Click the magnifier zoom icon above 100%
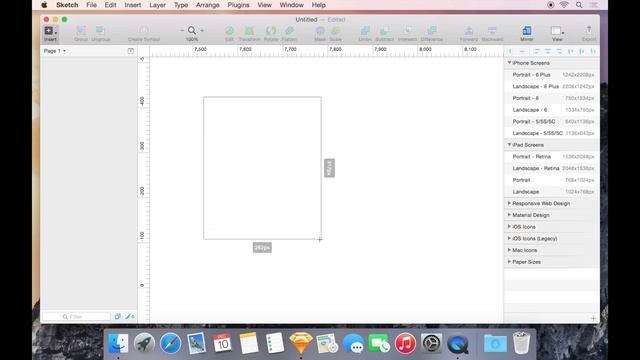The image size is (640, 360). pyautogui.click(x=192, y=31)
